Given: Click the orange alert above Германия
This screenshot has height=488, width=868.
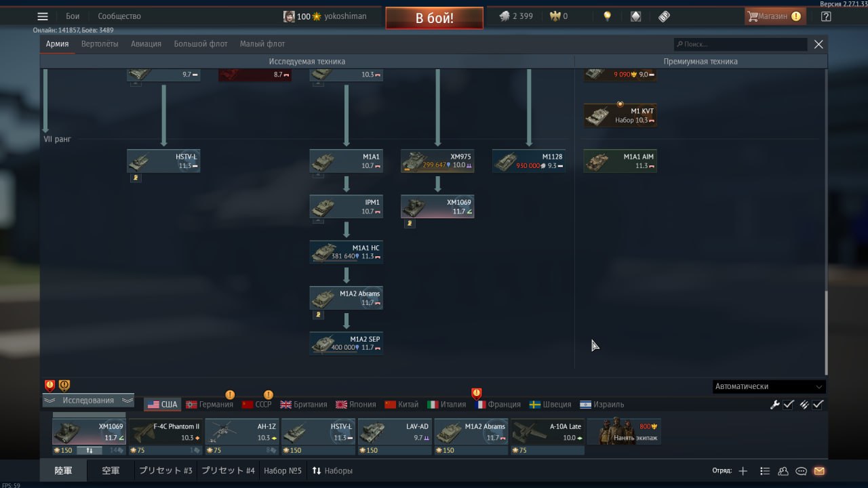Looking at the screenshot, I should pyautogui.click(x=230, y=394).
